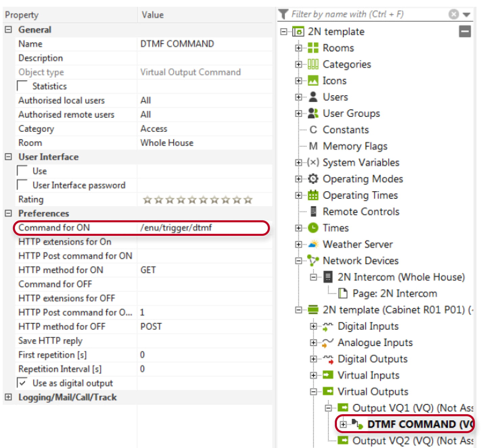This screenshot has width=483, height=448.
Task: Tick the User Interface password checkbox
Action: [22, 185]
